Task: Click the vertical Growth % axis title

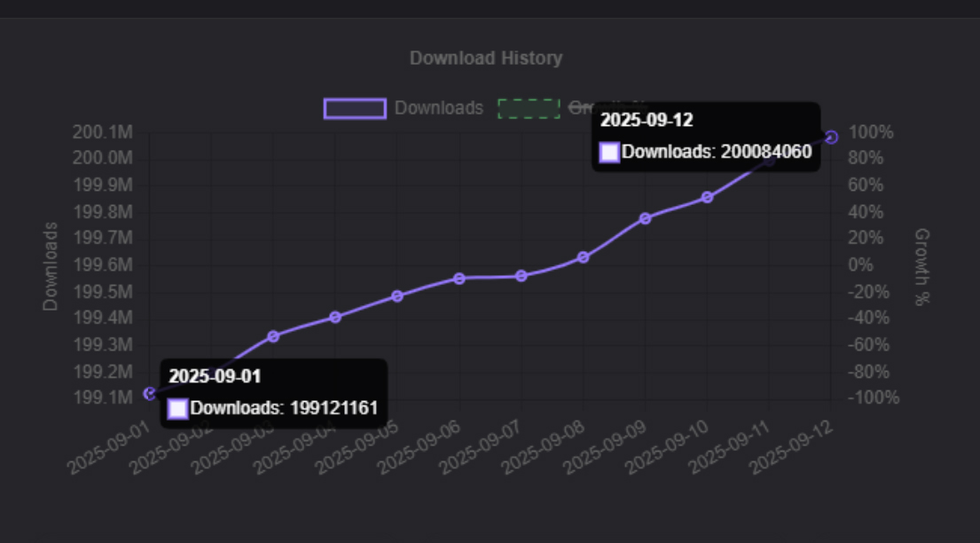Action: coord(921,267)
